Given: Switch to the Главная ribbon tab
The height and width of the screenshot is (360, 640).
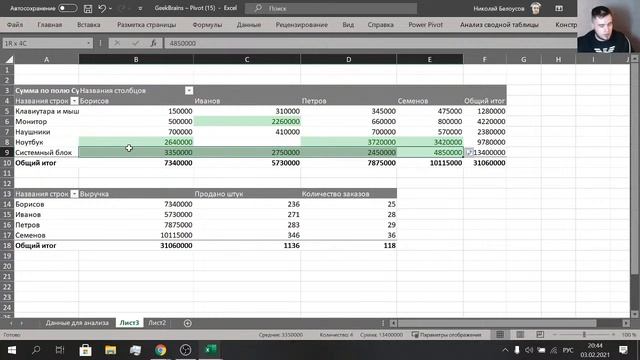Looking at the screenshot, I should point(50,25).
